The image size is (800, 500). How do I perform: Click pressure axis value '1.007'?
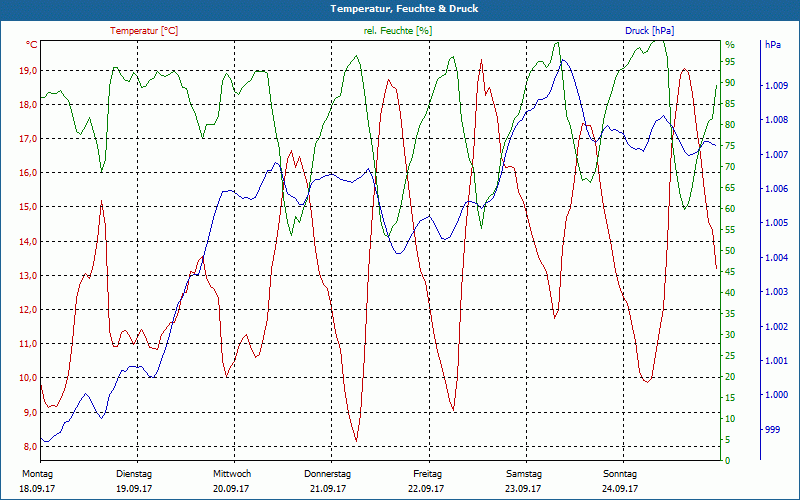[x=777, y=155]
